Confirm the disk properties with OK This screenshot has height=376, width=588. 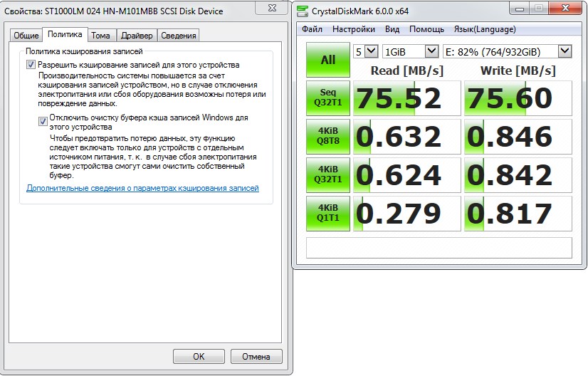click(199, 357)
